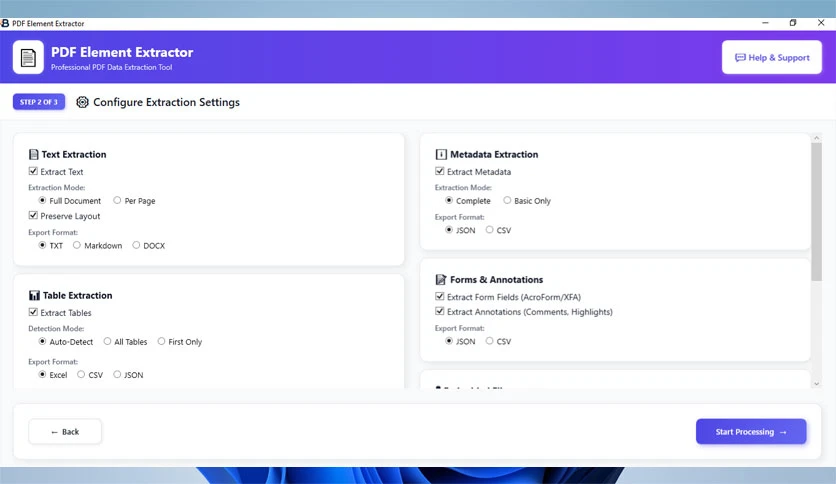Screen dimensions: 836x484
Task: Click the scrollbar down arrow in settings panel
Action: (x=816, y=384)
